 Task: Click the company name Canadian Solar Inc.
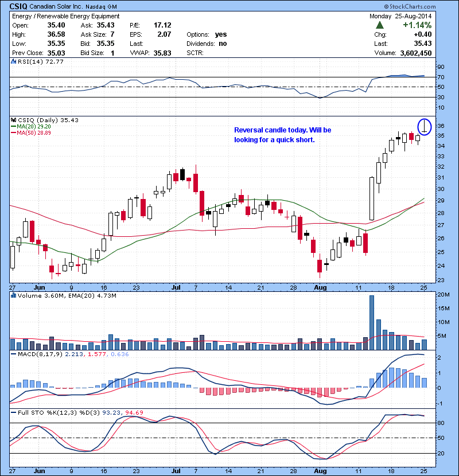click(x=56, y=7)
